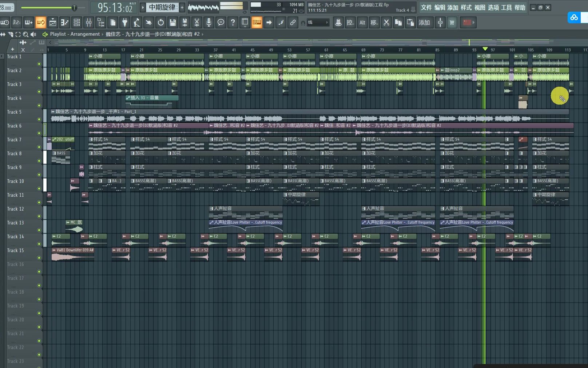Image resolution: width=588 pixels, height=368 pixels.
Task: Click the arrange windows icon
Action: click(x=245, y=23)
